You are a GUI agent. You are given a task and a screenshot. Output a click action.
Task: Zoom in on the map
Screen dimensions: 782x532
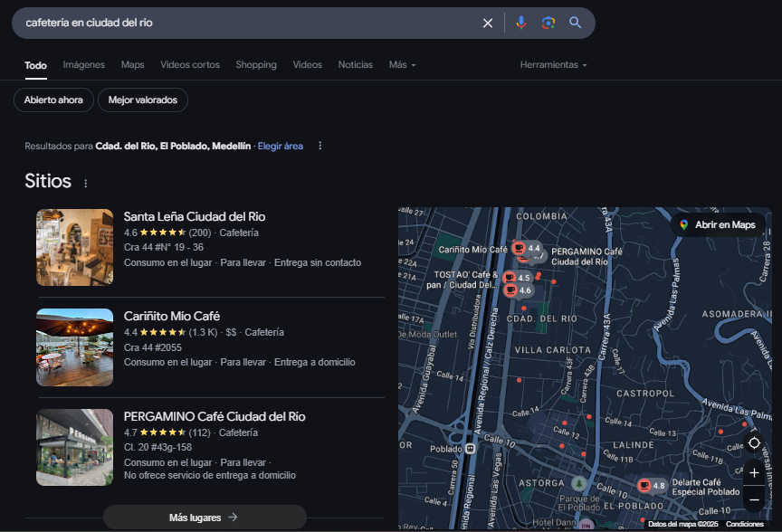754,473
